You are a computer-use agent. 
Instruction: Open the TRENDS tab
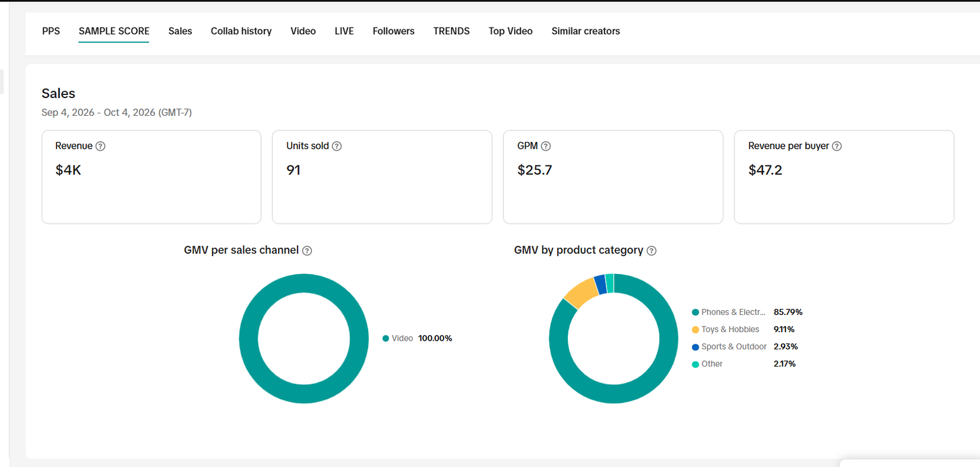coord(451,31)
